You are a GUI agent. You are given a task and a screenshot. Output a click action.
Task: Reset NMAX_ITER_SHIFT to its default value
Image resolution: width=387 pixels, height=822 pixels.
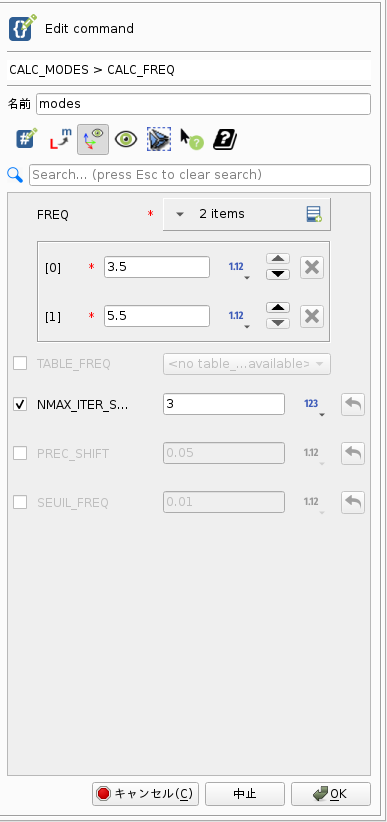[x=353, y=404]
